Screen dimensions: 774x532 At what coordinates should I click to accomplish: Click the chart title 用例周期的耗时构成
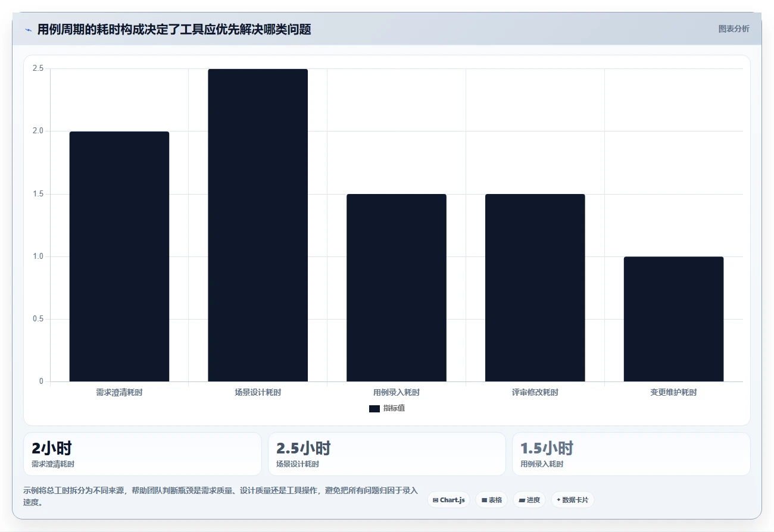tap(174, 29)
